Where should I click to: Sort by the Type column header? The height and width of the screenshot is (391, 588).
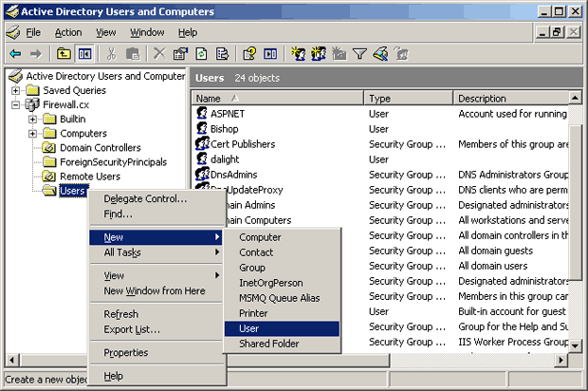pyautogui.click(x=409, y=98)
